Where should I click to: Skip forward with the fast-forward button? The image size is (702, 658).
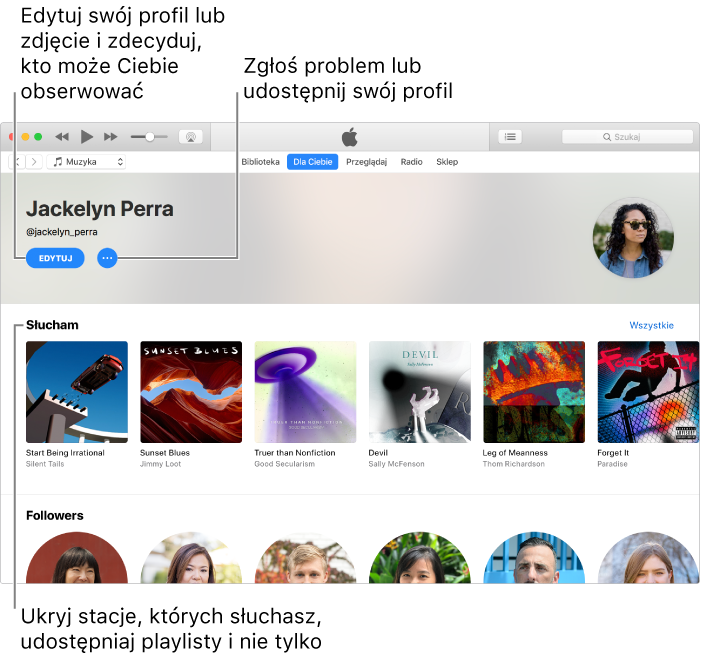111,137
